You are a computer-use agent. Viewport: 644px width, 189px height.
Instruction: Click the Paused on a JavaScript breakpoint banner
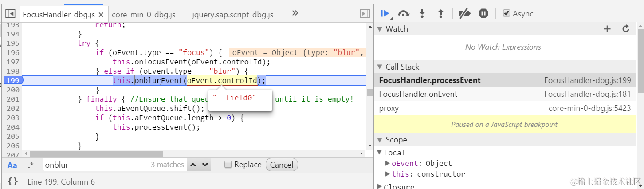point(505,125)
